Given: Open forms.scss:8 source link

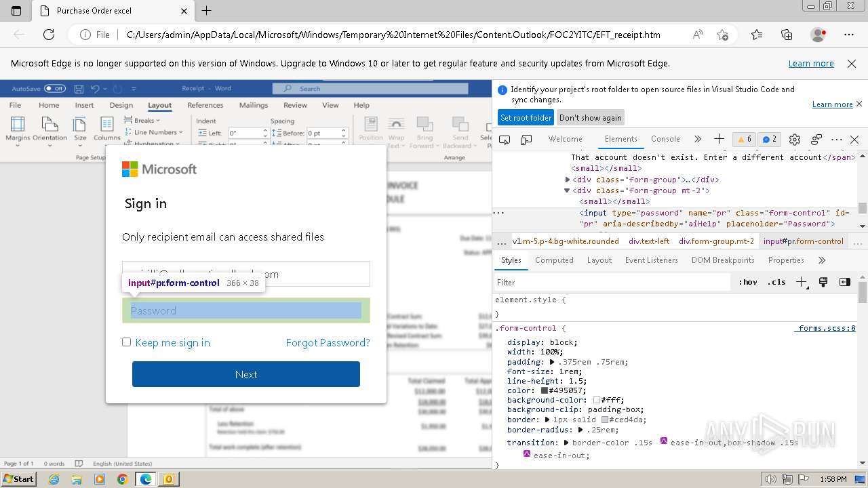Looking at the screenshot, I should (825, 328).
